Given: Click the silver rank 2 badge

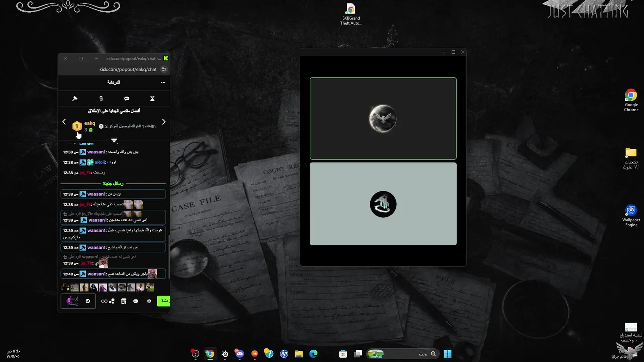Looking at the screenshot, I should click(101, 126).
